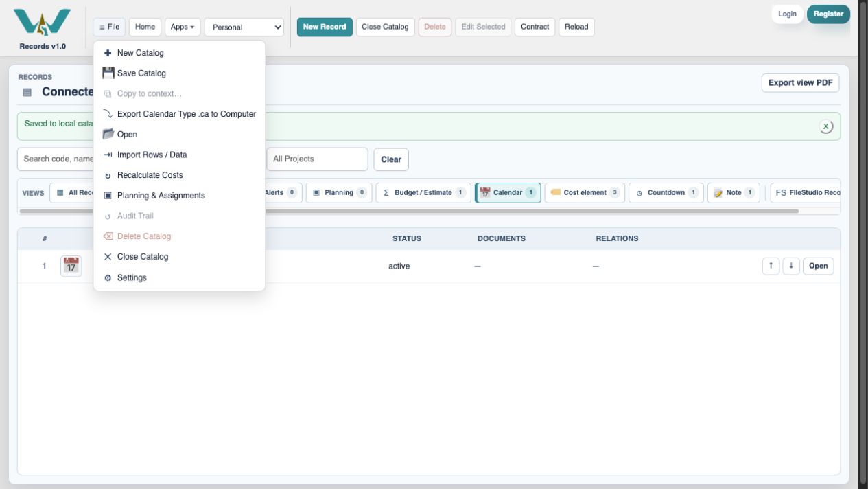The image size is (868, 489).
Task: Select New Catalog menu entry
Action: click(x=179, y=53)
